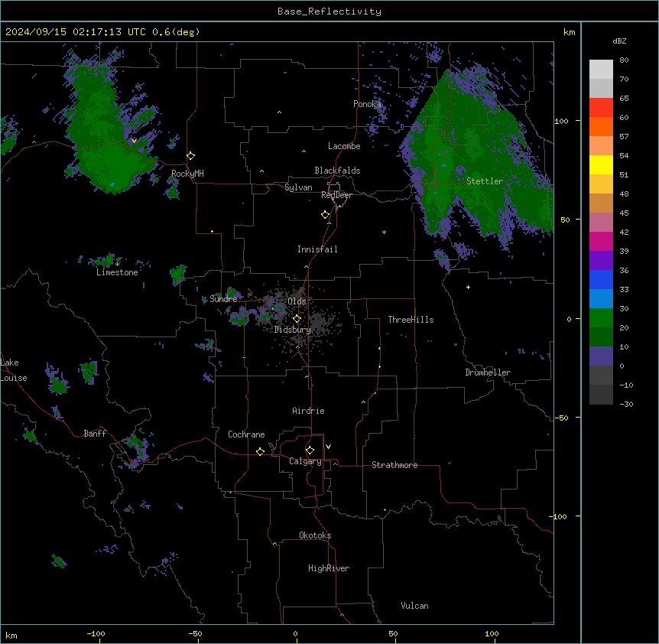Pick the slate purple 10 dBZ legend swatch

click(601, 356)
